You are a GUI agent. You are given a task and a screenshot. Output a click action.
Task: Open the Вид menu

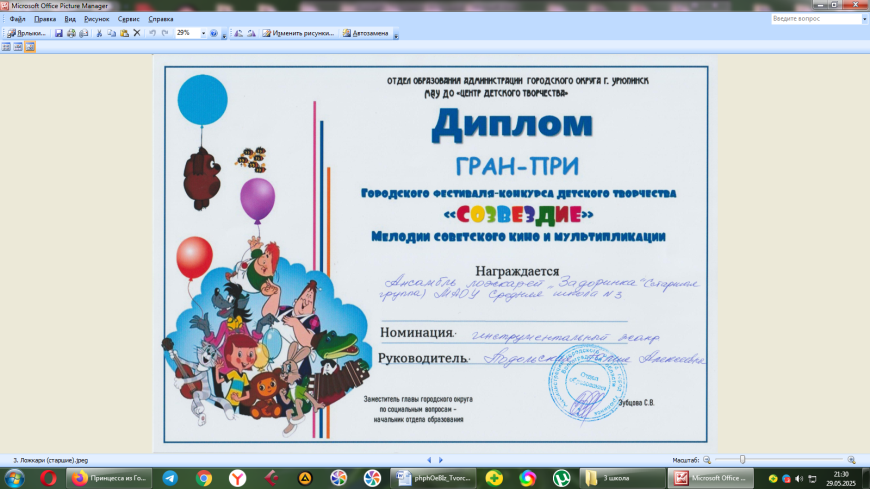pos(70,19)
